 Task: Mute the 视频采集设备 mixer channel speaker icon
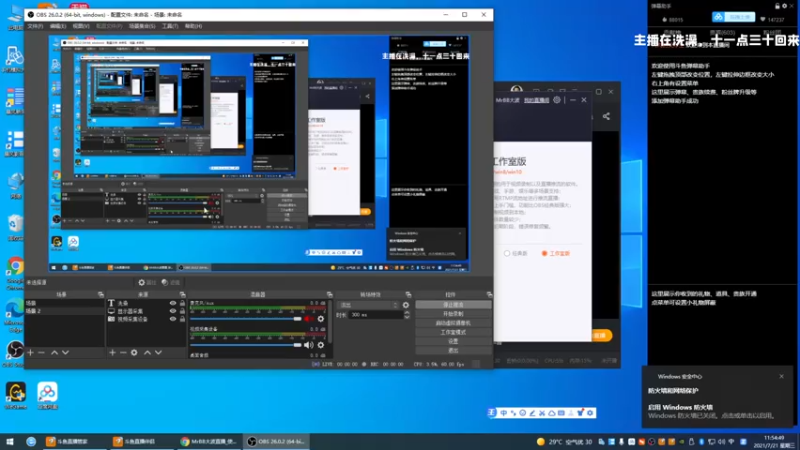point(309,345)
